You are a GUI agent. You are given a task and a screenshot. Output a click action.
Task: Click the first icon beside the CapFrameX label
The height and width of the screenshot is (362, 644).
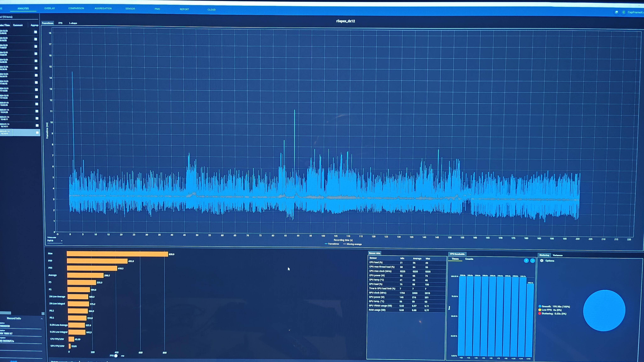[616, 12]
